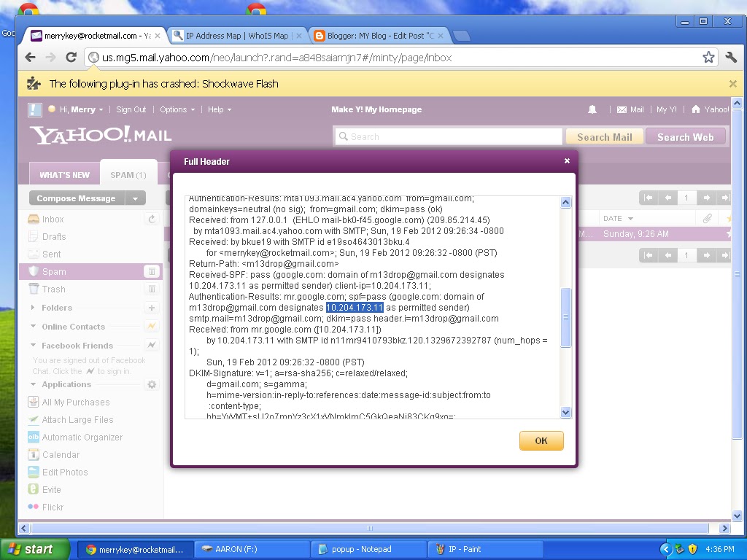747x560 pixels.
Task: Open Chrome's wrench settings menu
Action: click(x=731, y=58)
